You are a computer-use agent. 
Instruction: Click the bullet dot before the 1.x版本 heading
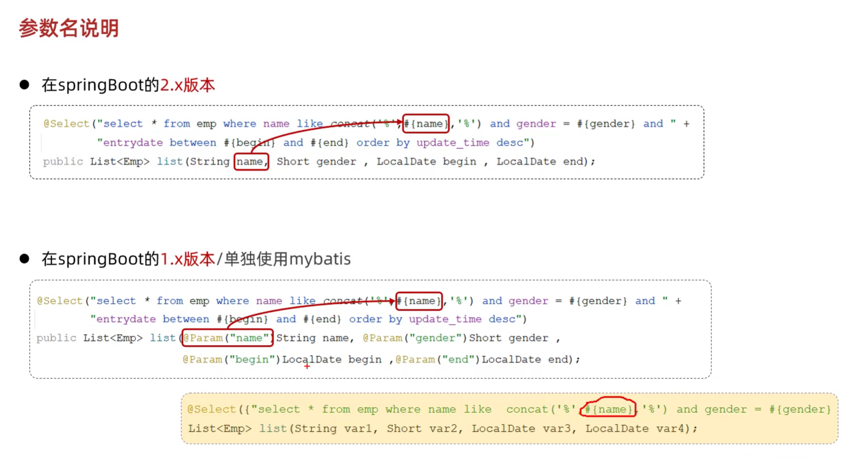pos(24,259)
